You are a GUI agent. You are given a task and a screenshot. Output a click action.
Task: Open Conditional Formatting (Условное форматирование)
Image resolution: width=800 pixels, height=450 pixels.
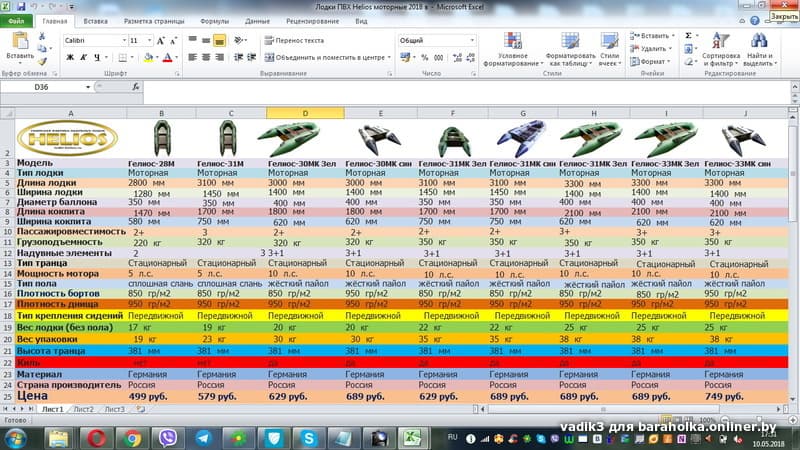coord(513,49)
